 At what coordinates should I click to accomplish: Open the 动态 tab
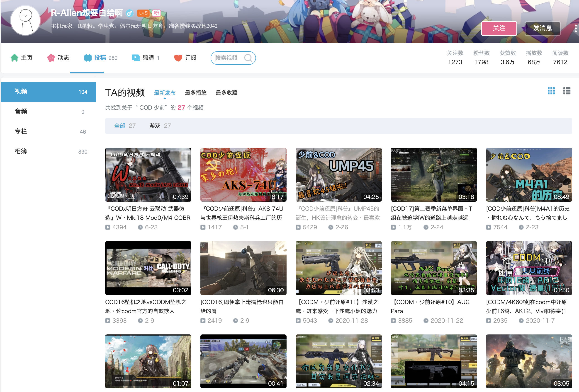[58, 58]
